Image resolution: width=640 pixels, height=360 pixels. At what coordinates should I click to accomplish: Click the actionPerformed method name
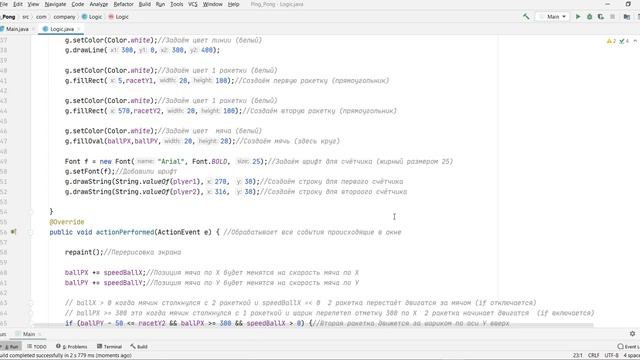coord(125,232)
